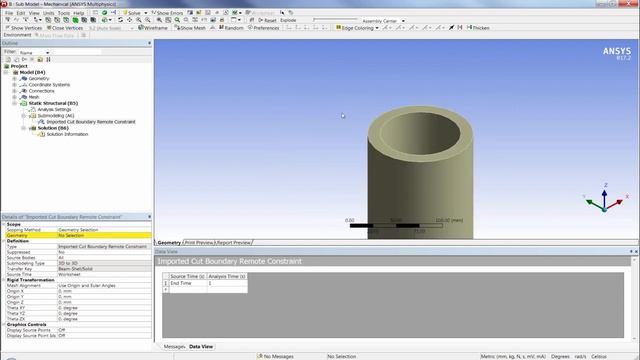Collapse the Model (B4) node
The height and width of the screenshot is (360, 640).
[x=6, y=72]
